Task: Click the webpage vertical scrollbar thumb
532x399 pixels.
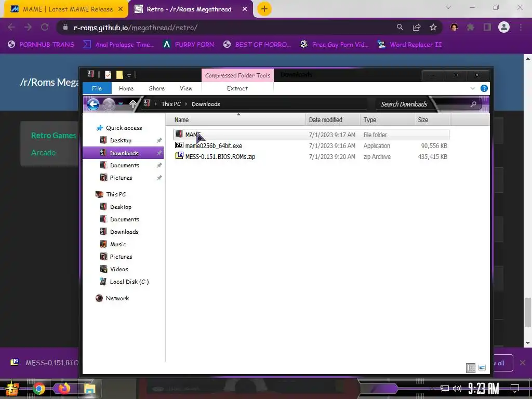Action: [528, 312]
